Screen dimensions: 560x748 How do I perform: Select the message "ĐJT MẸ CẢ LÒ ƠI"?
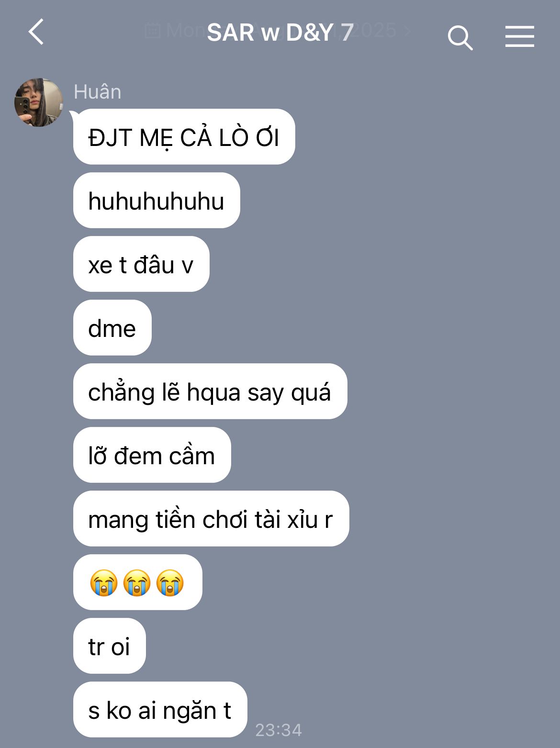coord(184,137)
